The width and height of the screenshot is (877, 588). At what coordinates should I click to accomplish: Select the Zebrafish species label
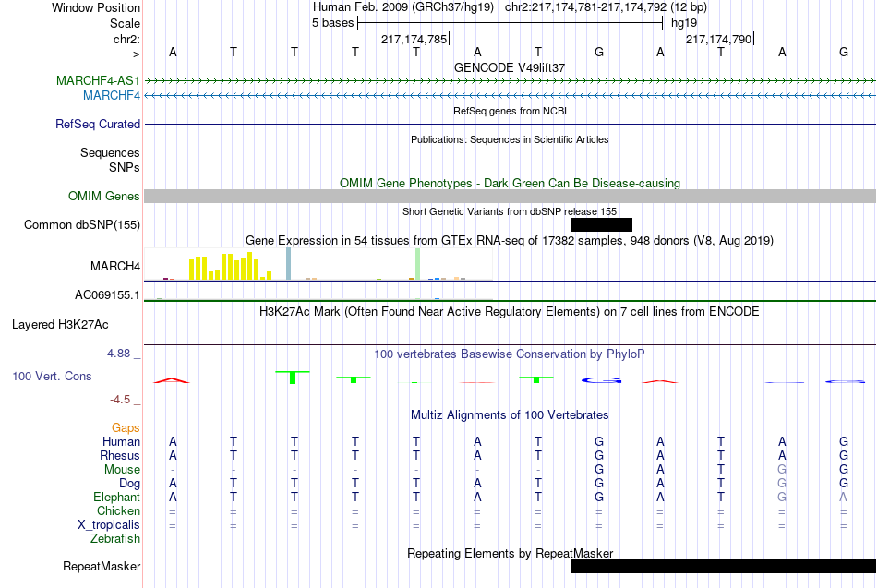coord(115,538)
